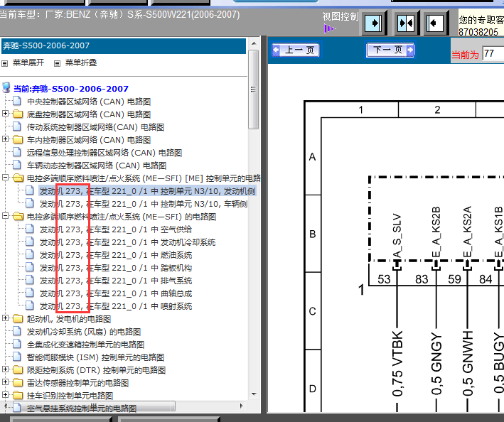
Task: Expand 底盘控制器区域网络 (CAN) 电路图 folder
Action: 5,114
